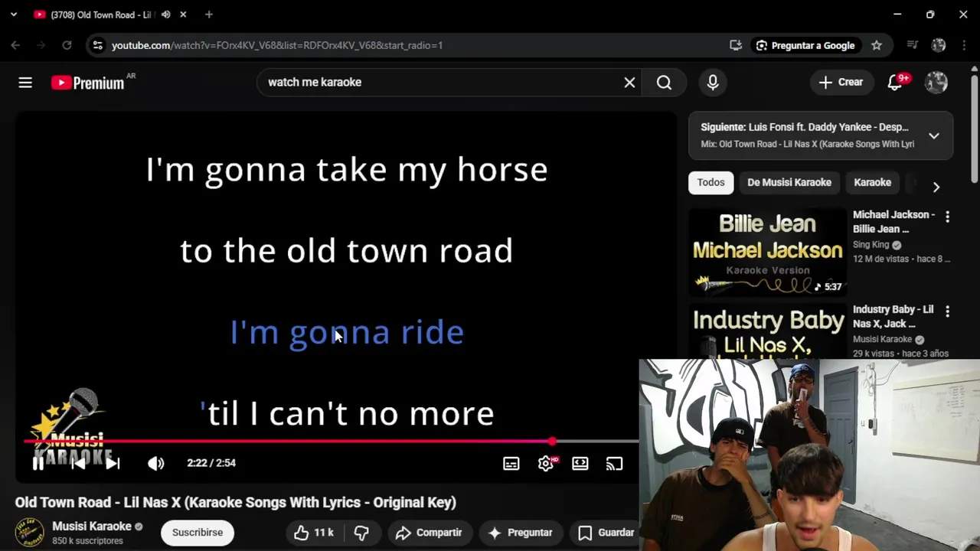The image size is (980, 551).
Task: Open Billie Jean karaoke thumbnail
Action: 768,252
